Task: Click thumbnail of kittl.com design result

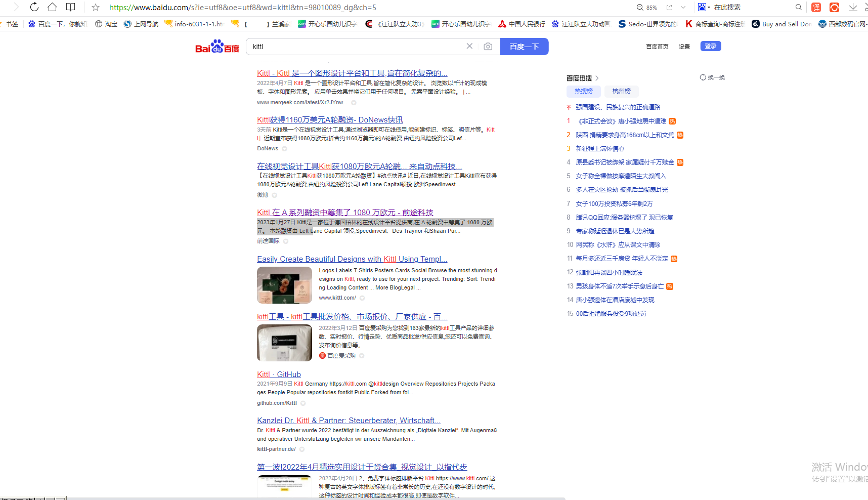Action: click(284, 285)
